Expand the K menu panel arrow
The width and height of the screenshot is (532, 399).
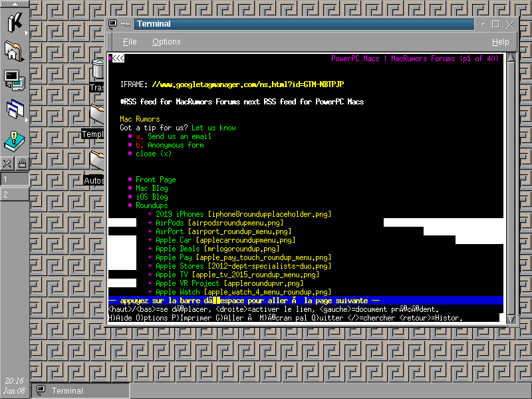coord(27,33)
